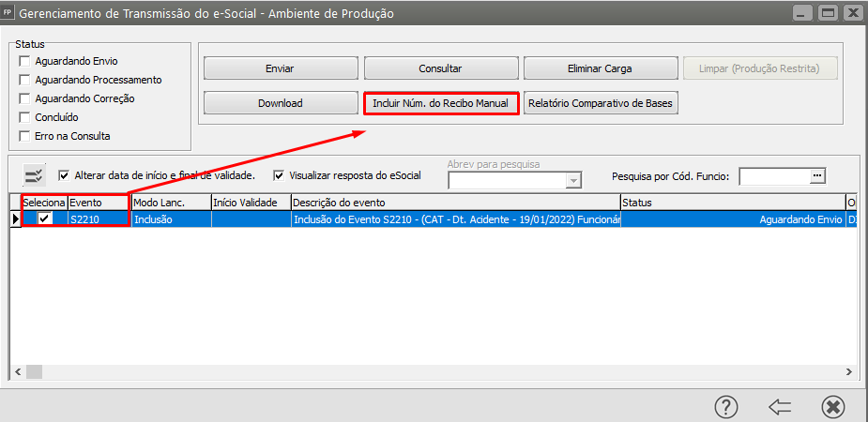
Task: Open Relatório Comparativo de Bases
Action: [600, 103]
